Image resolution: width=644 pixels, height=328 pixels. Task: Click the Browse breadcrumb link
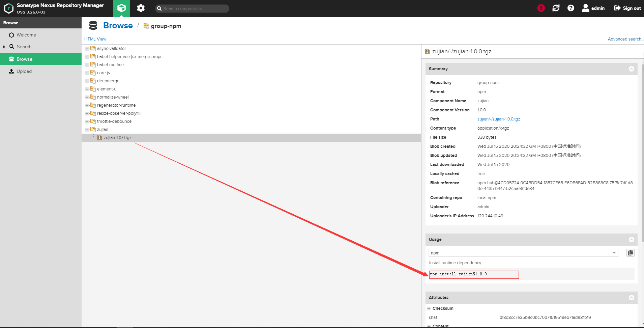click(x=118, y=26)
